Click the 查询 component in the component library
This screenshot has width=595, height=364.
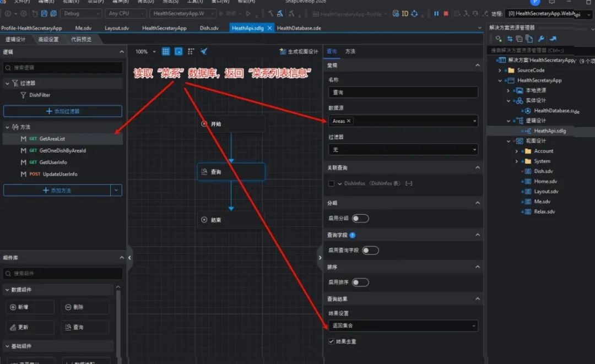coord(85,327)
